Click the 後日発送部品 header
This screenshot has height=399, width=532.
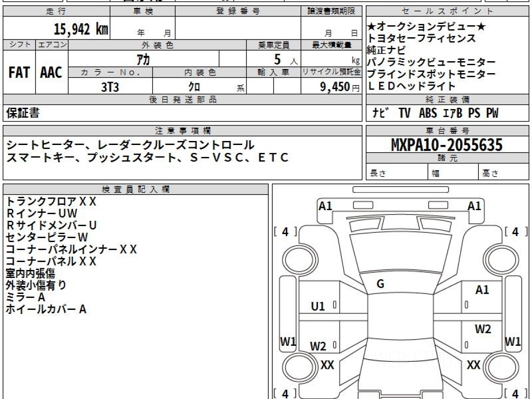pyautogui.click(x=182, y=100)
